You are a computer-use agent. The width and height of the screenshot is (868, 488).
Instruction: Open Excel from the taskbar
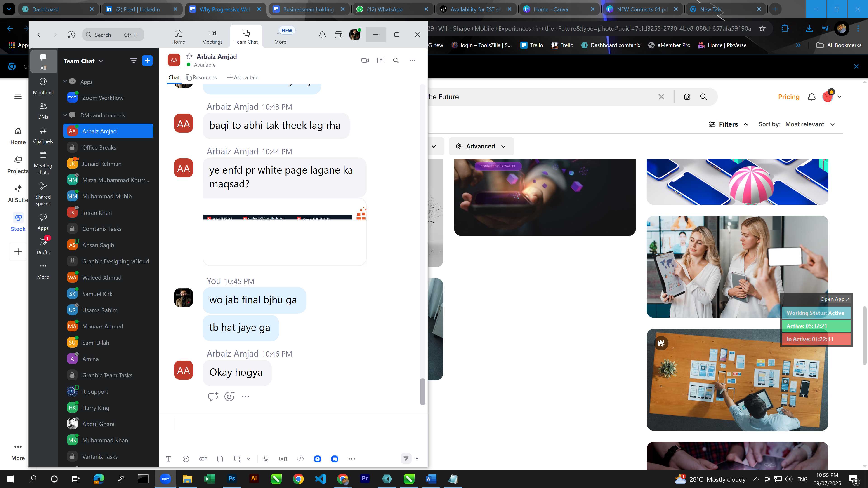210,479
